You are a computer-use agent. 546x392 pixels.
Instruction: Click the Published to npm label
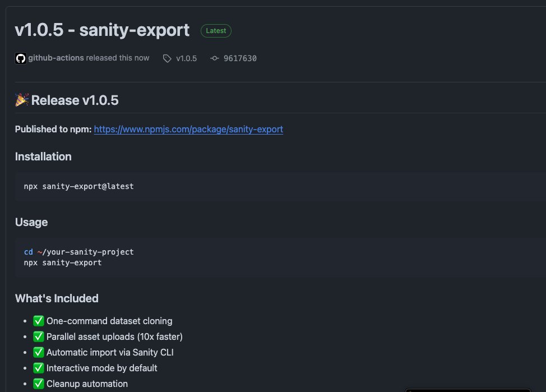coord(53,130)
